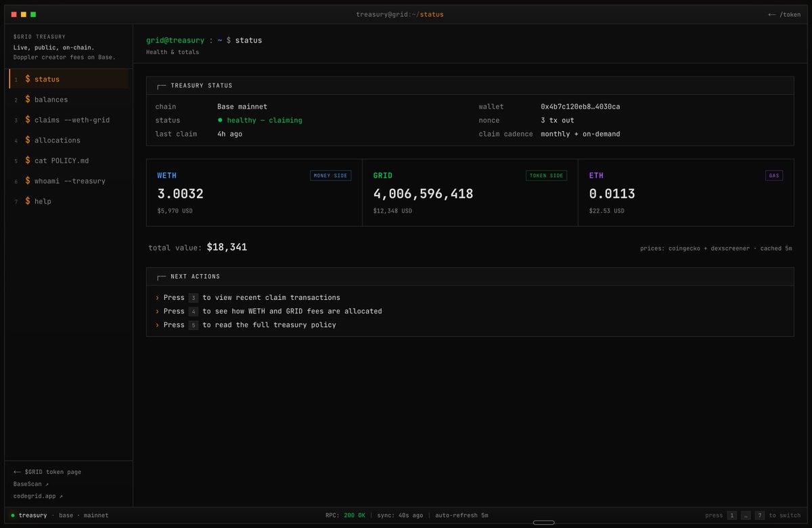Viewport: 812px width, 528px height.
Task: Click the Base mainnet chain value
Action: (x=242, y=107)
